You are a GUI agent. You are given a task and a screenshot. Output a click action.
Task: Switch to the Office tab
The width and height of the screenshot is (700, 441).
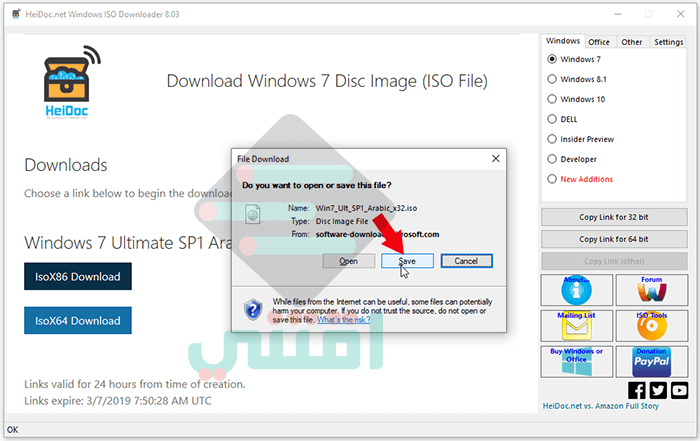pos(599,42)
